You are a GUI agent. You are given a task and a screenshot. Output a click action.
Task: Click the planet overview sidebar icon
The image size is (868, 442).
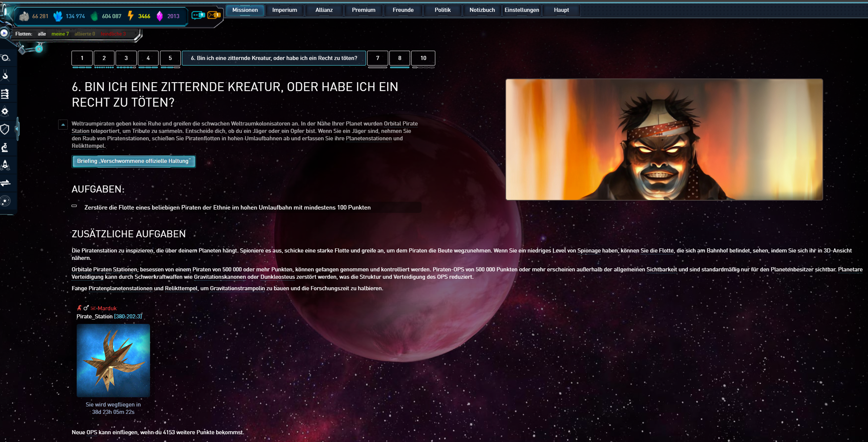tap(5, 58)
